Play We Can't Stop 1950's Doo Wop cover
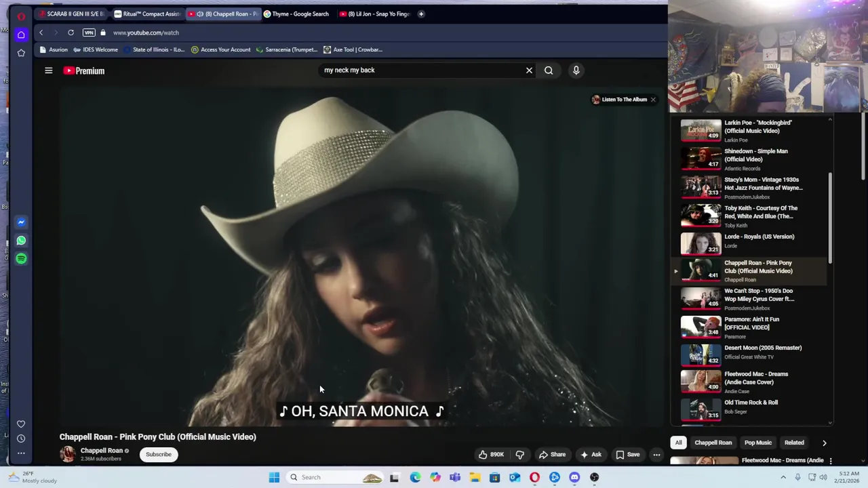Image resolution: width=868 pixels, height=488 pixels. [x=749, y=298]
